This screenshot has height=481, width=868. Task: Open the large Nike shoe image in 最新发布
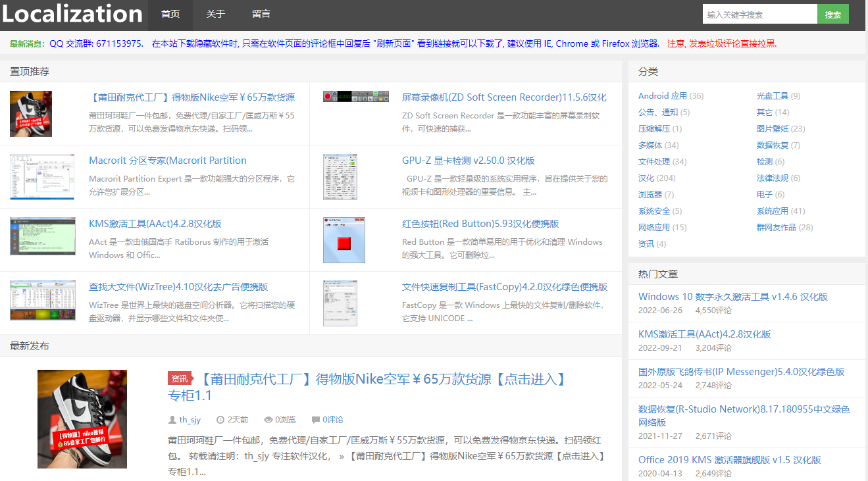coord(82,419)
